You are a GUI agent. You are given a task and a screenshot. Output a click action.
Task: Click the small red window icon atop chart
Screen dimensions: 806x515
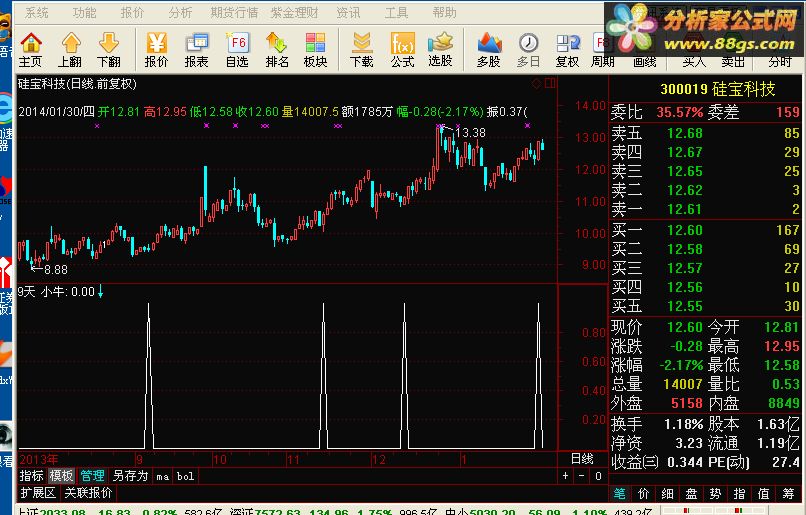tap(550, 83)
